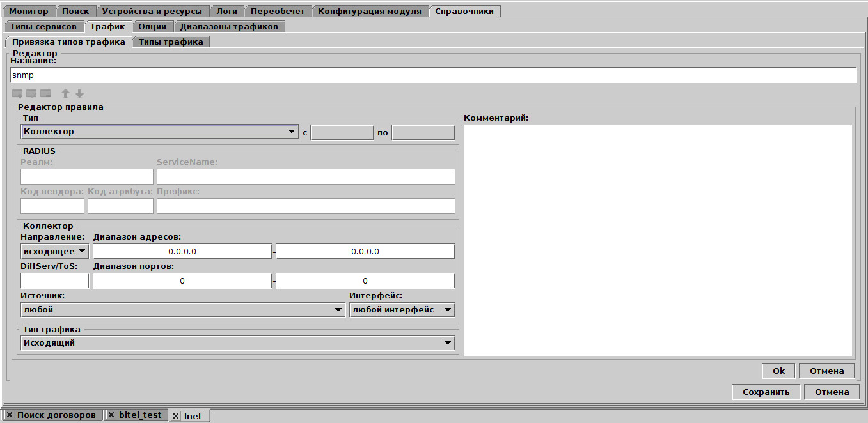The height and width of the screenshot is (423, 868).
Task: Click the Отмена button beside Сохранить
Action: click(x=832, y=392)
